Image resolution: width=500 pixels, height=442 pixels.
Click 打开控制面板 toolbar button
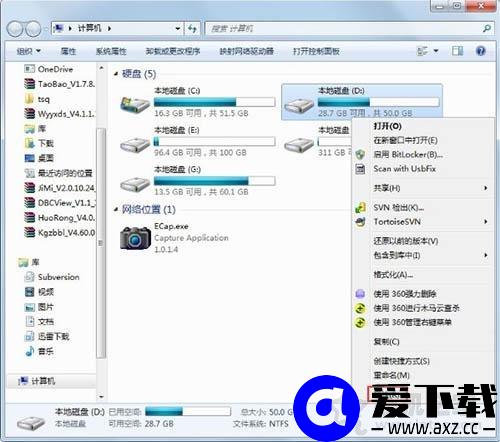316,51
